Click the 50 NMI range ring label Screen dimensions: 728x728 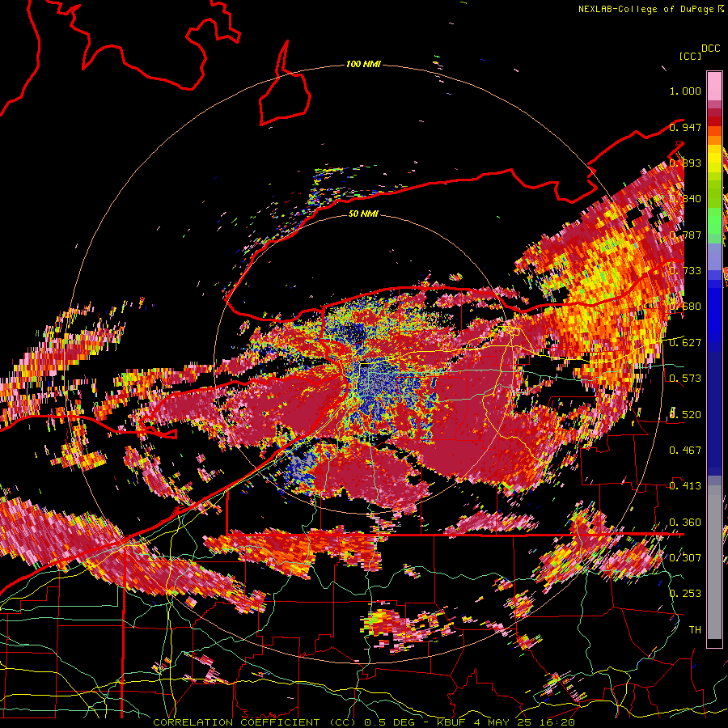[363, 214]
